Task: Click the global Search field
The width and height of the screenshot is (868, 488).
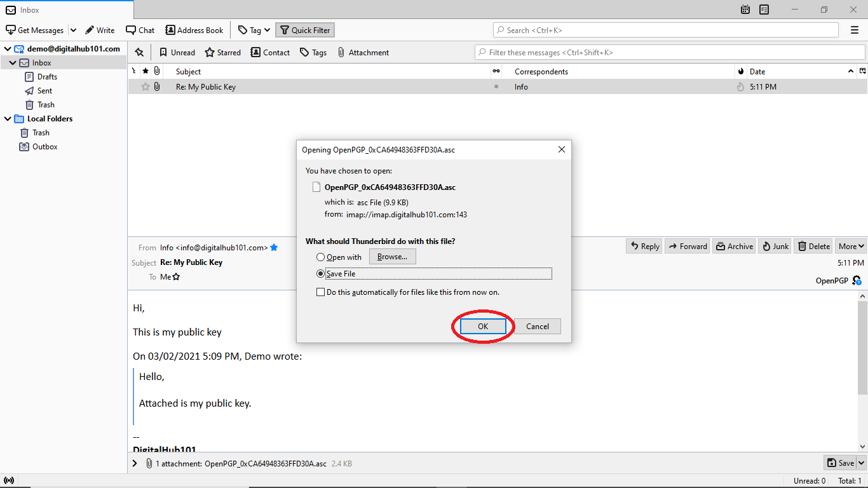Action: [666, 30]
